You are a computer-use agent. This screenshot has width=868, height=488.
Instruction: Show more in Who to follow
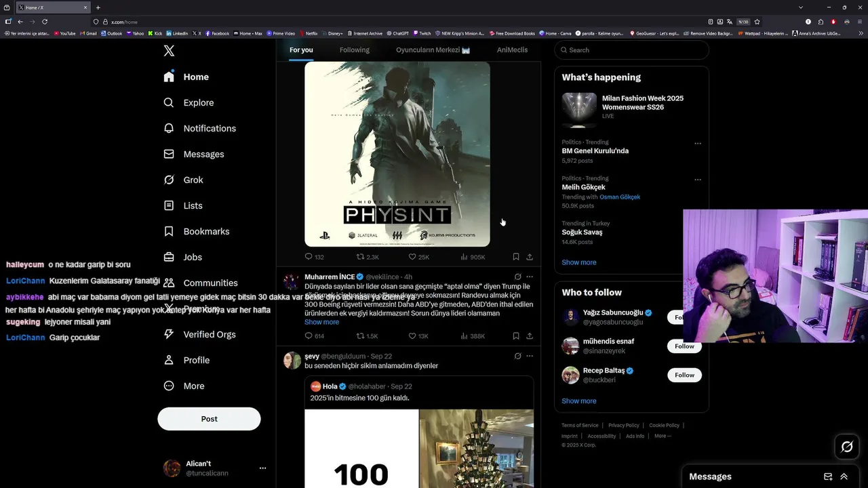[x=579, y=401]
